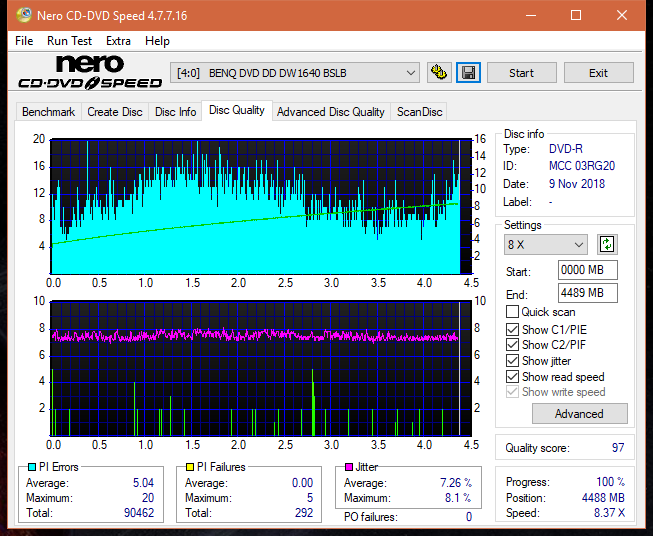Click the disabled Show write speed checkbox
Image resolution: width=653 pixels, height=536 pixels.
coord(512,392)
